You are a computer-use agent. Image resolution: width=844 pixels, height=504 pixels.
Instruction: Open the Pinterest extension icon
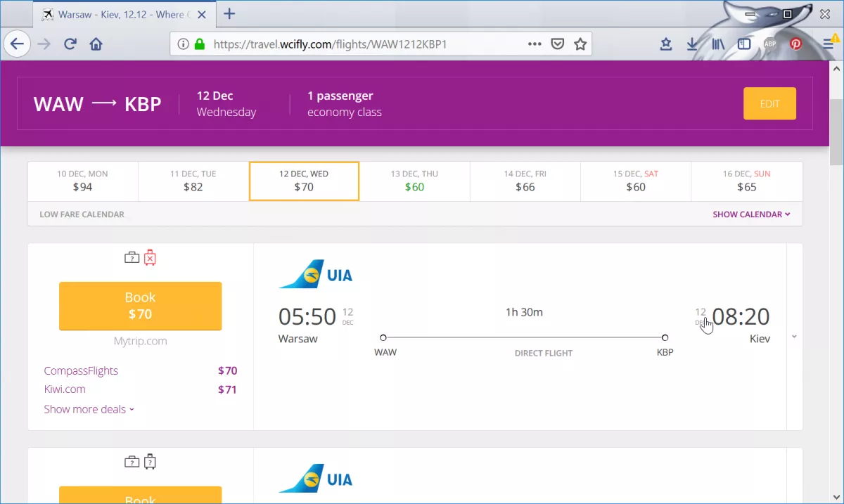[x=795, y=44]
